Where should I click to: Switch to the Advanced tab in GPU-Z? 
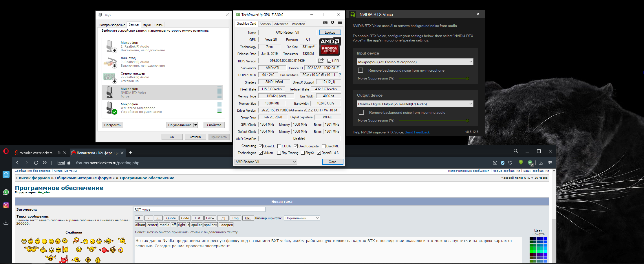click(x=281, y=24)
